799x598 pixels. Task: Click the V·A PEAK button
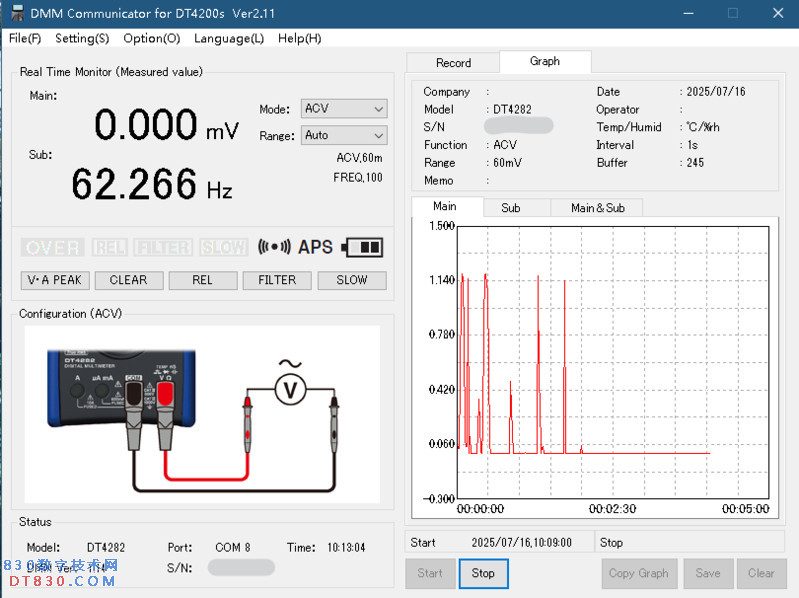(x=55, y=280)
